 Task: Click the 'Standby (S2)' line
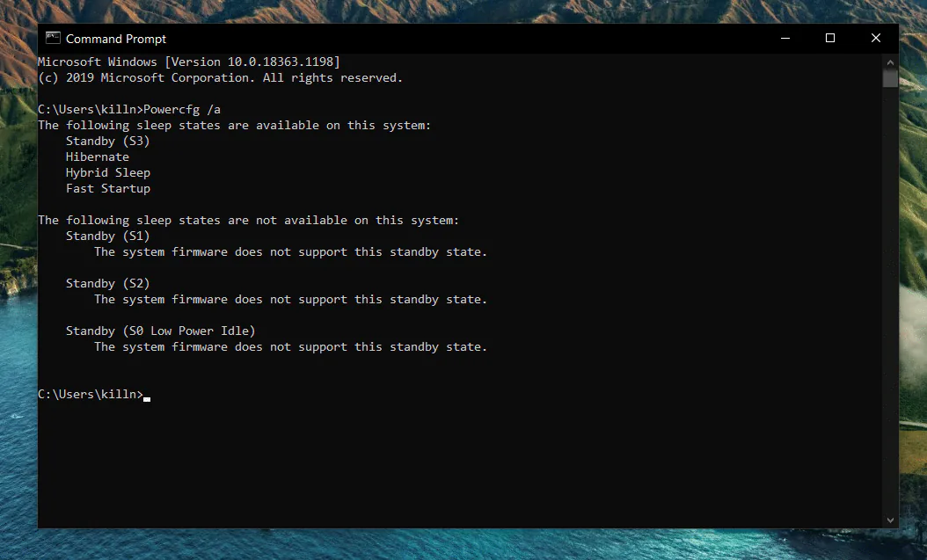tap(107, 284)
